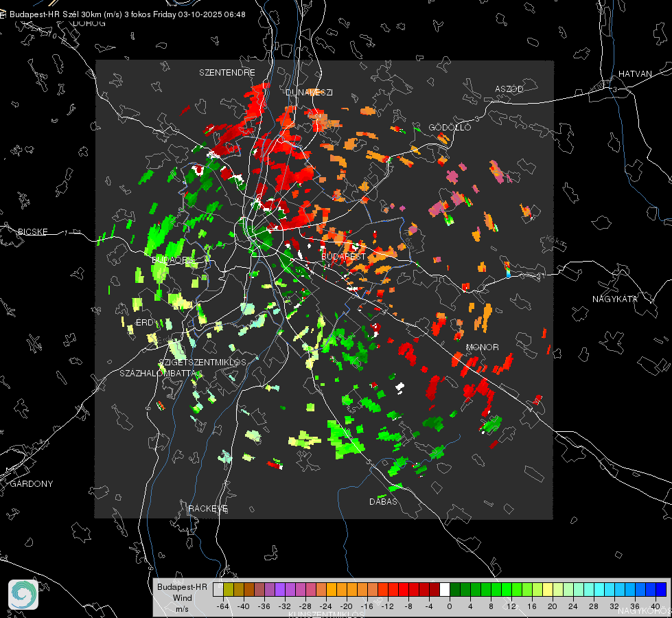Click the 40 legend scale value
Screen dimensions: 672x618
(655, 606)
